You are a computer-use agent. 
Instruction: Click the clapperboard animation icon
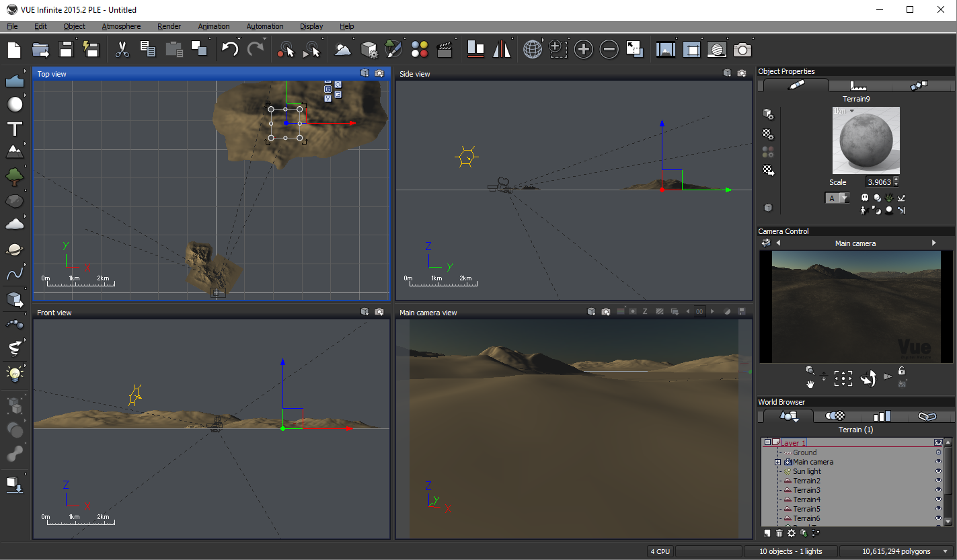(444, 49)
